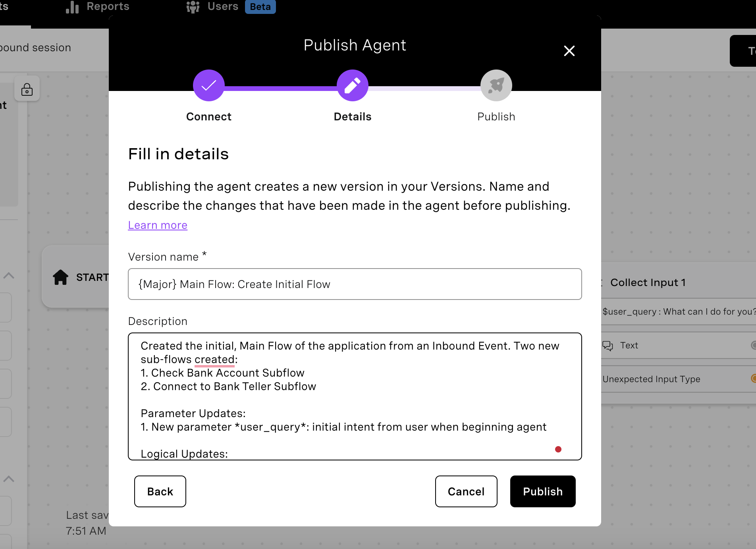
Task: Cancel the publish dialog
Action: point(466,491)
